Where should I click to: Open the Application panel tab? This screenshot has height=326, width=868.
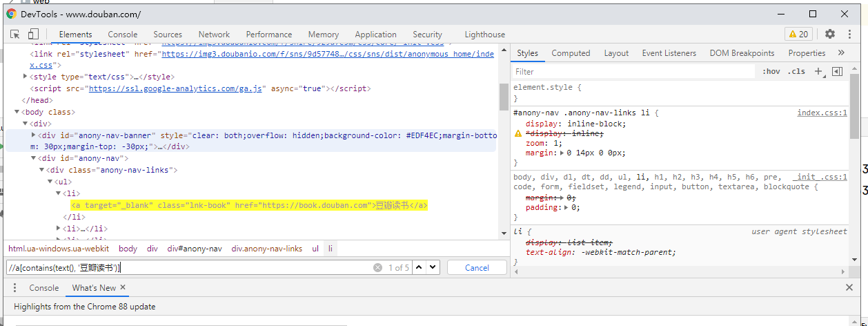pos(375,34)
